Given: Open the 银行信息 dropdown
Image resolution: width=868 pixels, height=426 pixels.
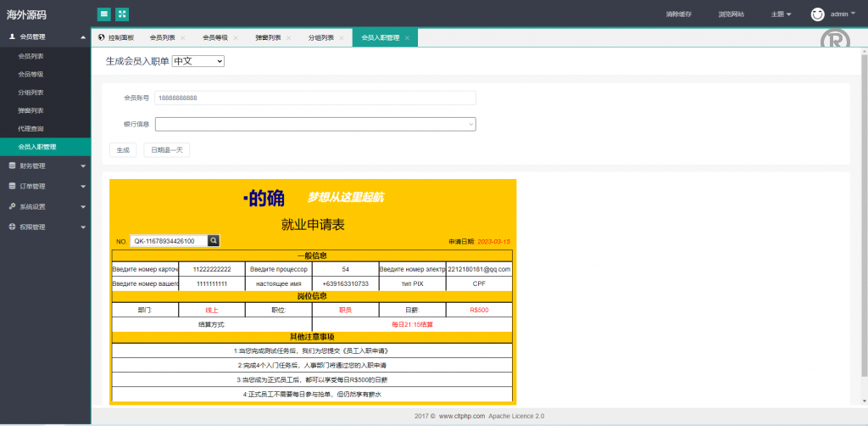Looking at the screenshot, I should click(314, 125).
